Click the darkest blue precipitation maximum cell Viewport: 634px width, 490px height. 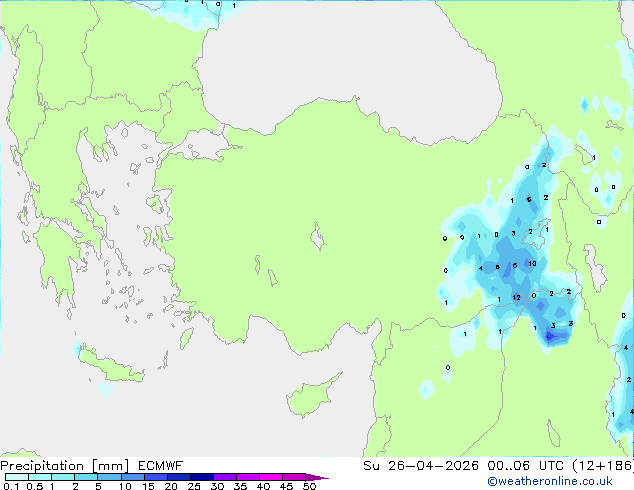(550, 336)
